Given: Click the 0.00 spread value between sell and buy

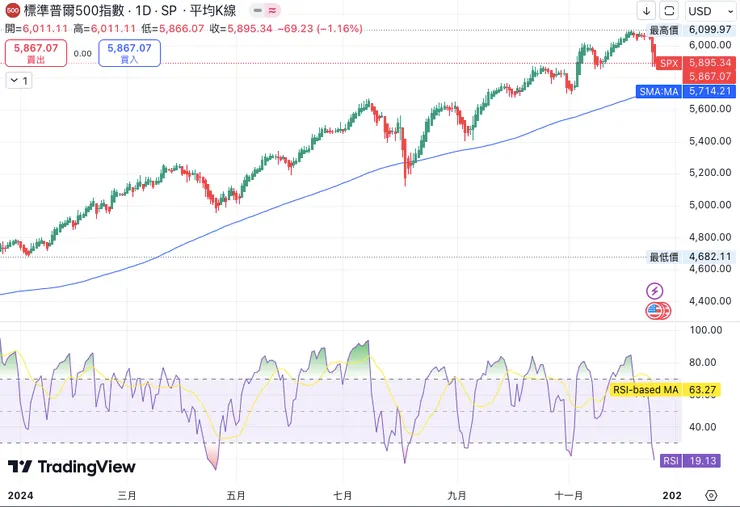Looking at the screenshot, I should [x=83, y=53].
